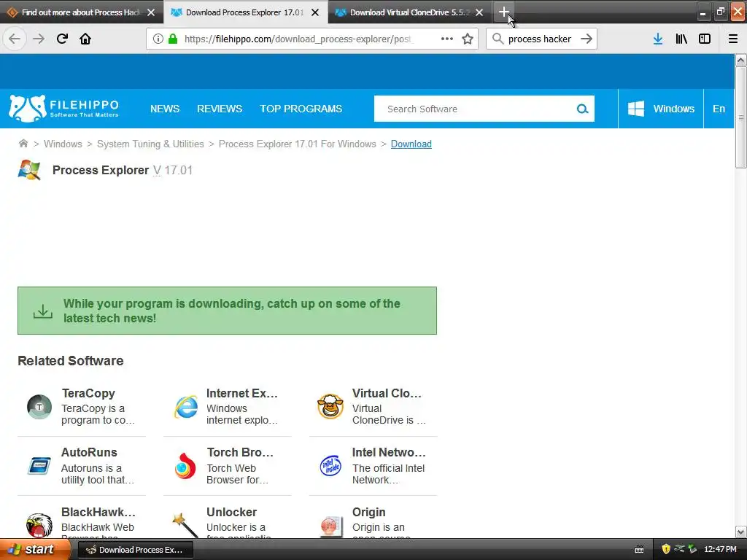Open TOP PROGRAMS menu item
Image resolution: width=747 pixels, height=560 pixels.
pyautogui.click(x=301, y=109)
